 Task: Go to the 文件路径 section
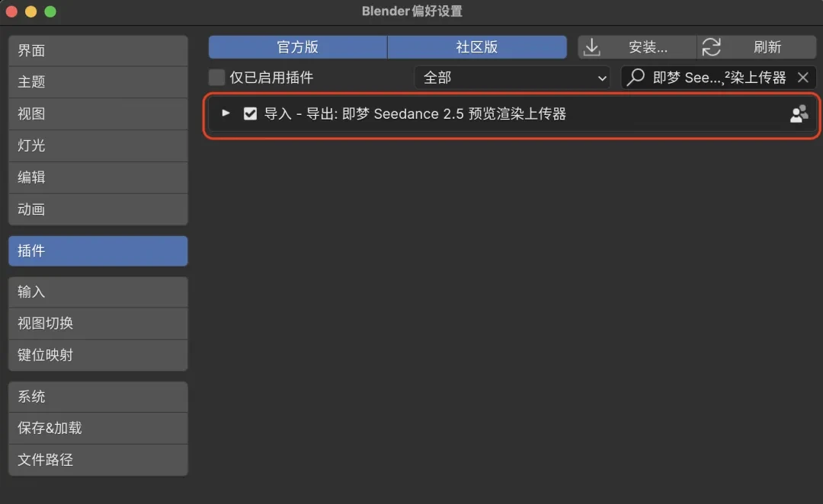(98, 460)
